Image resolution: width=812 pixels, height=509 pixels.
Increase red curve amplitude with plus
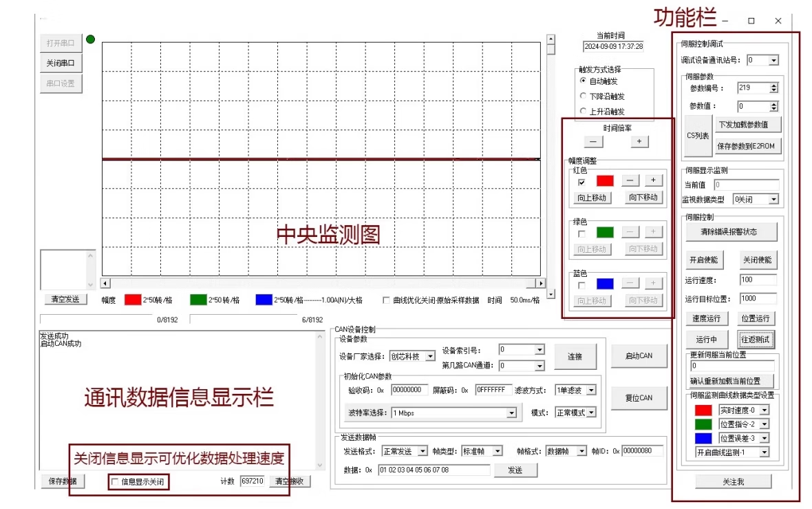(x=654, y=180)
